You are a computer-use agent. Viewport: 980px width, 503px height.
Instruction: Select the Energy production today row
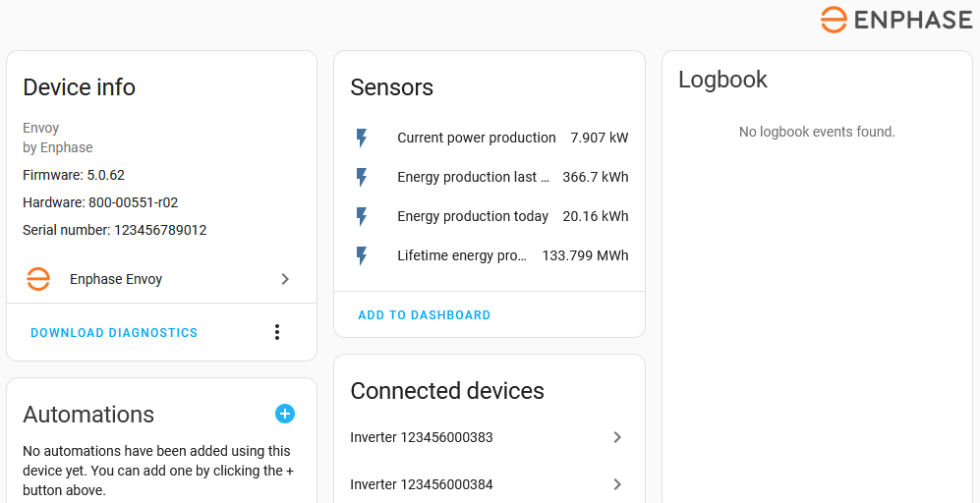(x=472, y=217)
